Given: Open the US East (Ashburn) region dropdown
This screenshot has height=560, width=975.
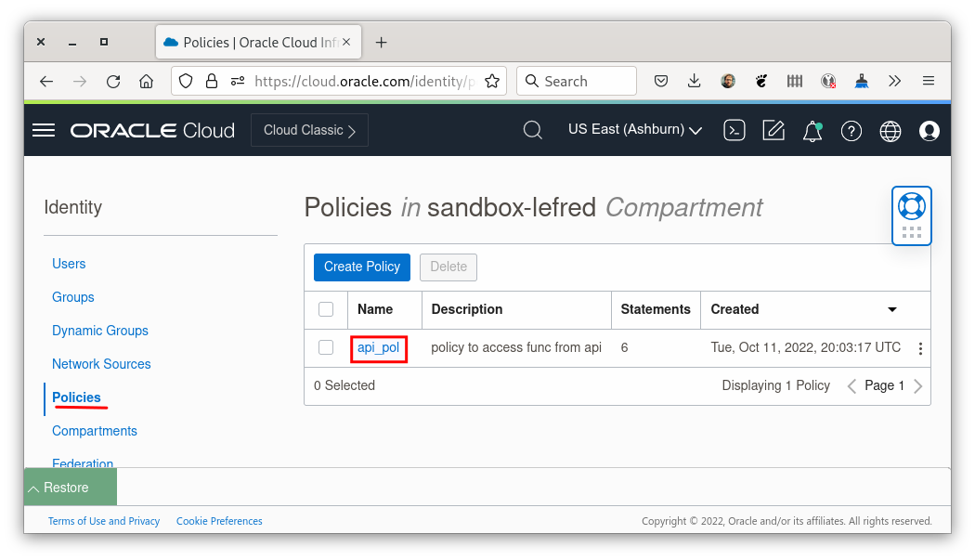Looking at the screenshot, I should (635, 129).
